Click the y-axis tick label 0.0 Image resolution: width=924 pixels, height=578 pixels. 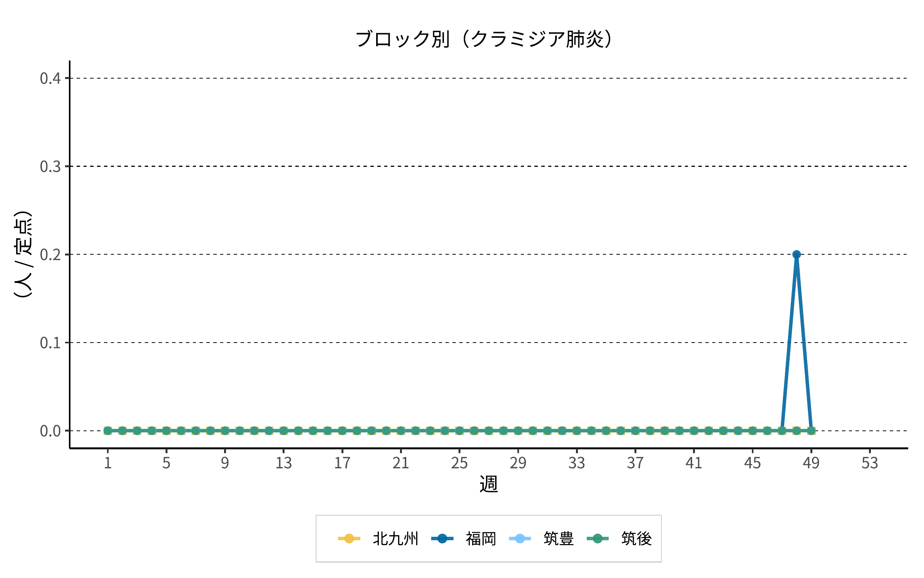click(50, 431)
